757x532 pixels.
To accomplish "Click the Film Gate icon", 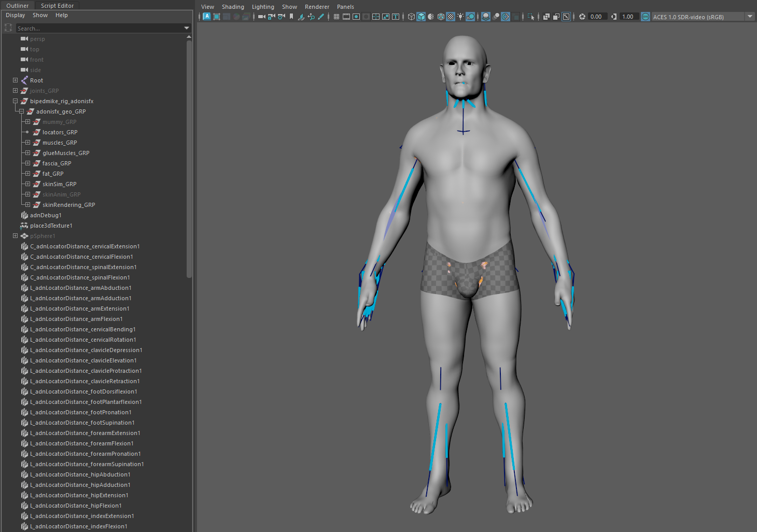I will [x=346, y=17].
